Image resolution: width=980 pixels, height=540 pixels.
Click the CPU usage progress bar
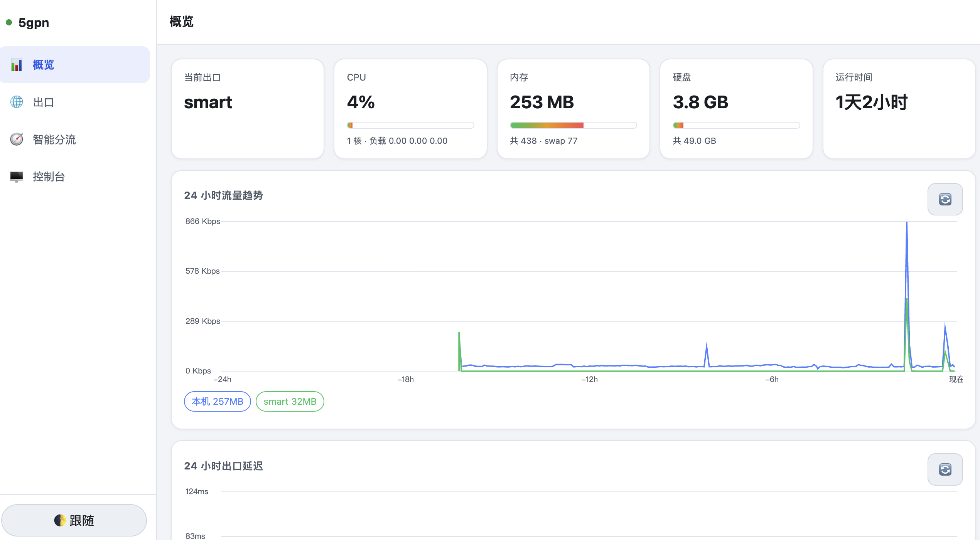tap(410, 125)
